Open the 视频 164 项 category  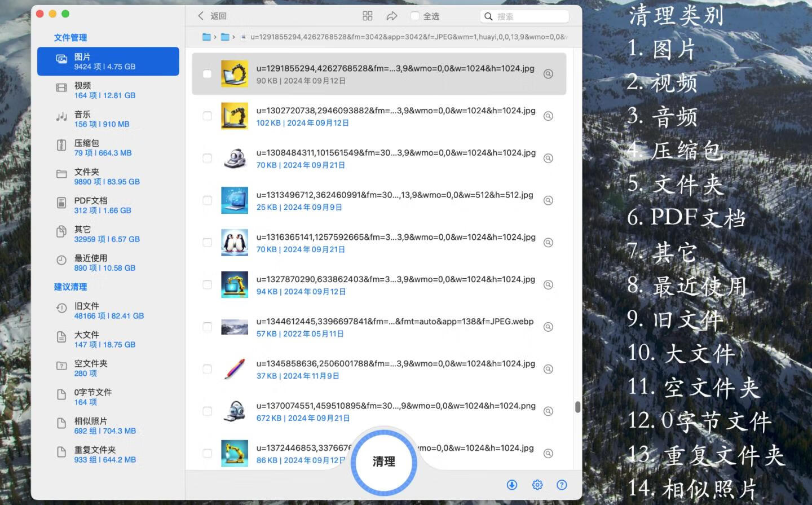point(108,90)
